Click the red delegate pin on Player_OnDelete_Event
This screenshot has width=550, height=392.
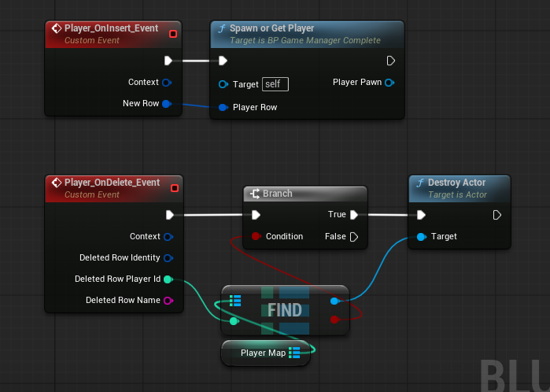pos(173,188)
